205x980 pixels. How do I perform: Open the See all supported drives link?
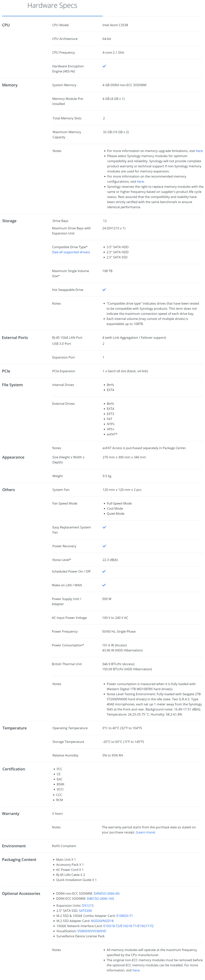[71, 252]
